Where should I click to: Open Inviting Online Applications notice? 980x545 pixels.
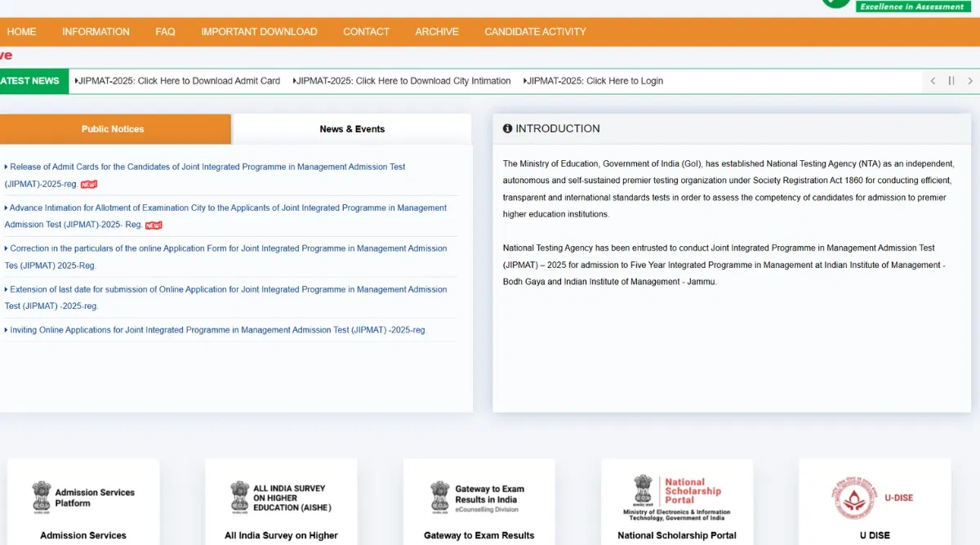pyautogui.click(x=218, y=330)
